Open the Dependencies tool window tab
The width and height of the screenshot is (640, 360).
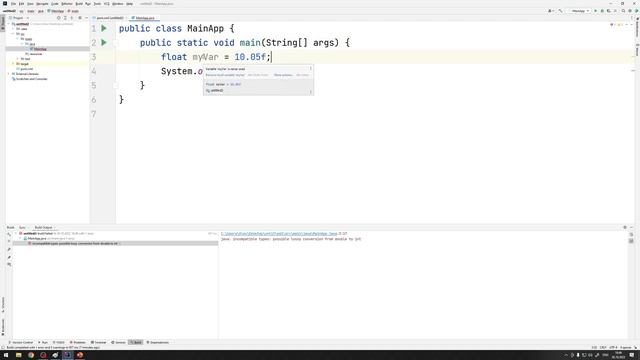pyautogui.click(x=158, y=342)
